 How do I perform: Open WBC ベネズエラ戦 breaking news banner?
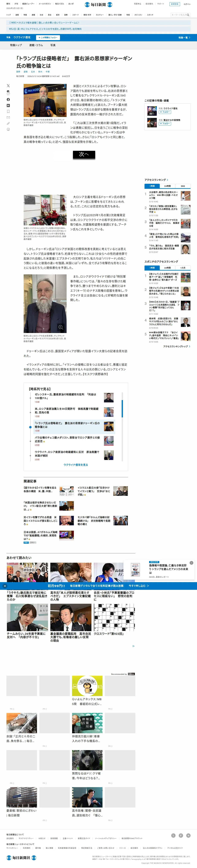(98, 23)
